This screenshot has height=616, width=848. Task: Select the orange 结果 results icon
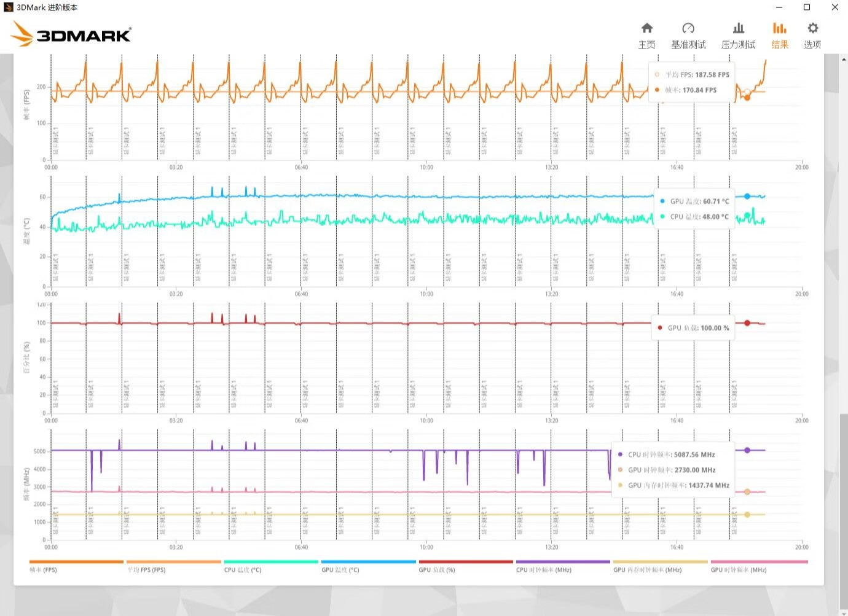(x=780, y=36)
